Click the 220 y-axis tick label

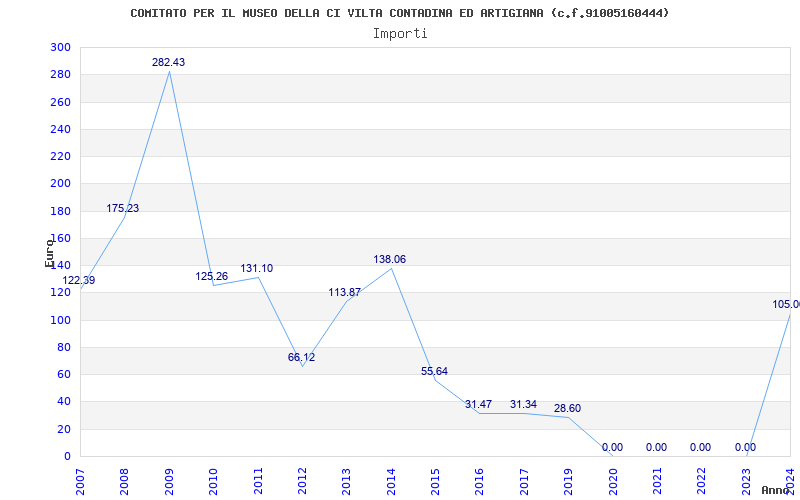(x=61, y=157)
